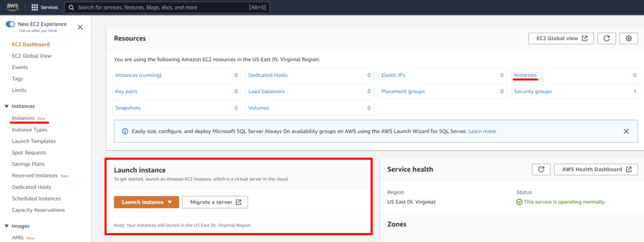Refresh the Resources panel
Image resolution: width=644 pixels, height=242 pixels.
coord(607,38)
